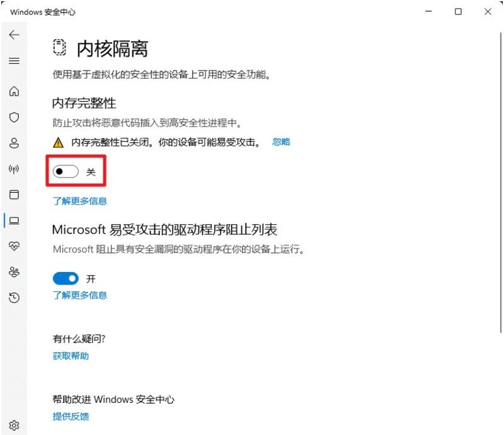Open Device performance & health heart icon
The image size is (504, 435).
click(x=14, y=246)
